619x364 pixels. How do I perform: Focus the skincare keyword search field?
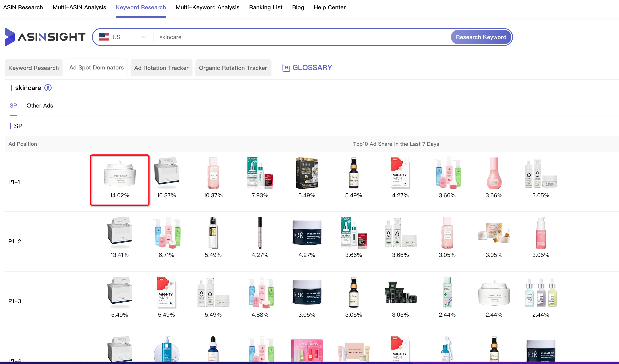tap(302, 37)
